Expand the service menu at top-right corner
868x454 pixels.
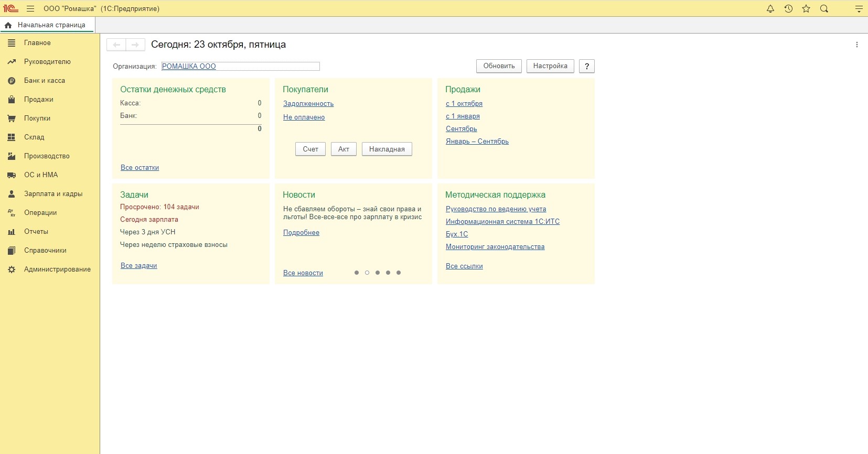pyautogui.click(x=859, y=9)
